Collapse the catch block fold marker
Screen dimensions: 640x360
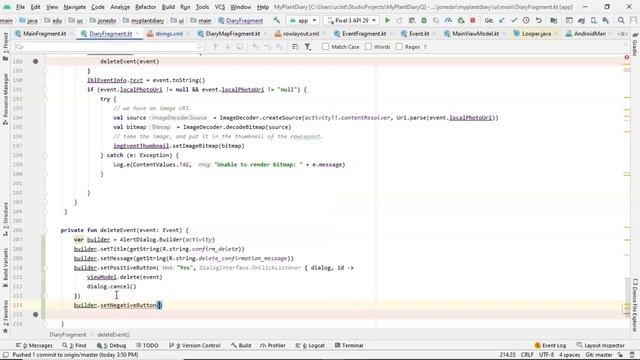click(45, 155)
